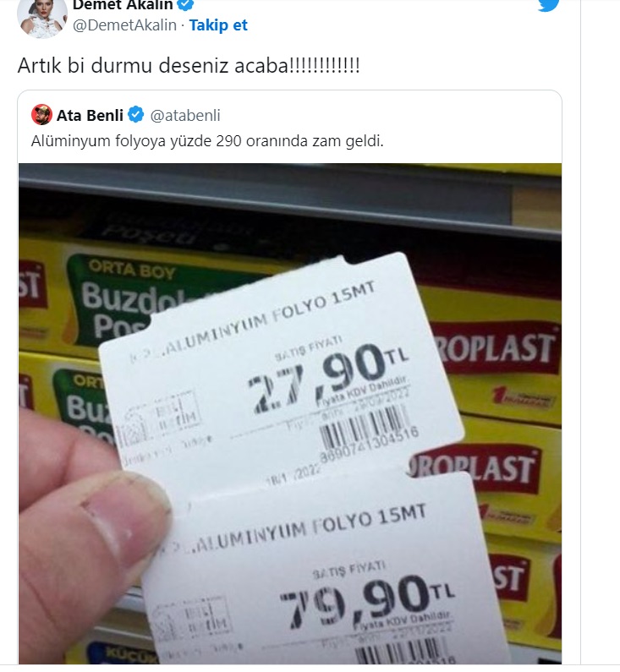The width and height of the screenshot is (620, 672).
Task: Click the red ROPLAST box logo in photo
Action: click(496, 348)
